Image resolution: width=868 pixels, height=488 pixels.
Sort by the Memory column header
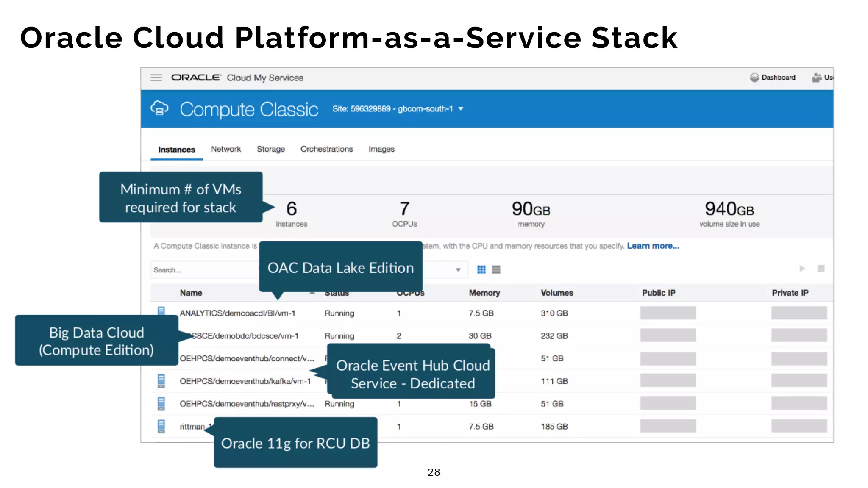pyautogui.click(x=484, y=293)
